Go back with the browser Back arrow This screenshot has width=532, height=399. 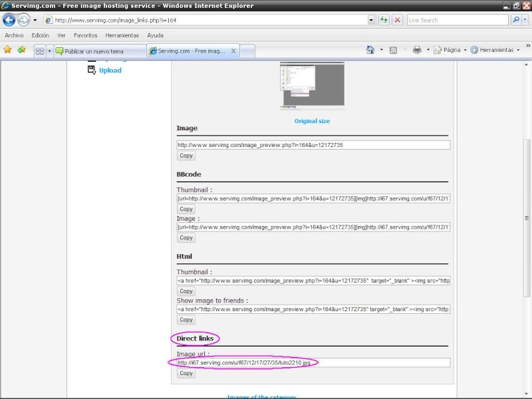(x=9, y=20)
